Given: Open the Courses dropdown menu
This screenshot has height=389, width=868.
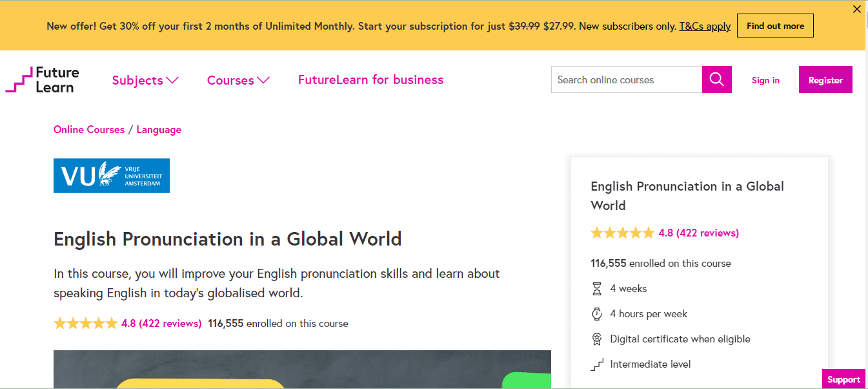Looking at the screenshot, I should point(238,80).
